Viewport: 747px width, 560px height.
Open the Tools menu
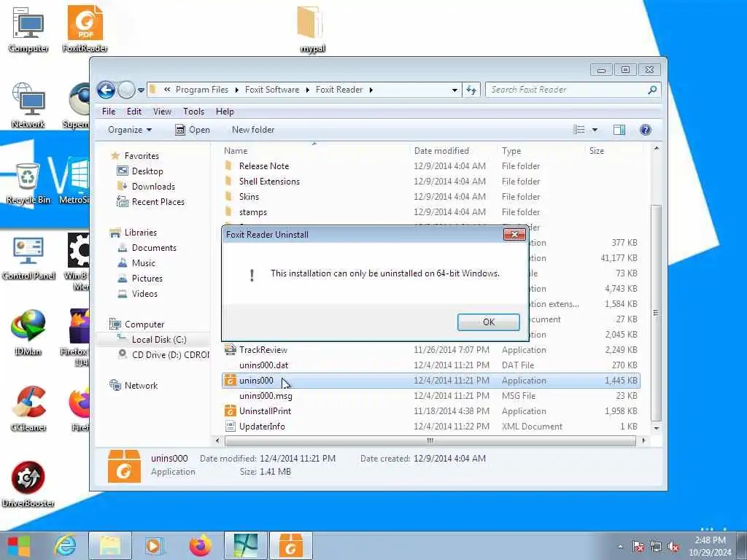[193, 112]
